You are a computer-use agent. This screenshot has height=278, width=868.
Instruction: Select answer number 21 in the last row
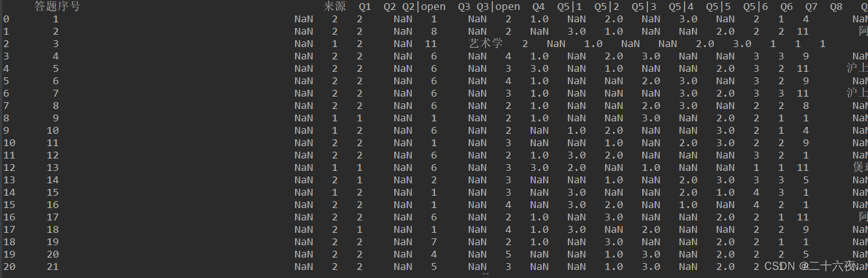click(x=53, y=267)
